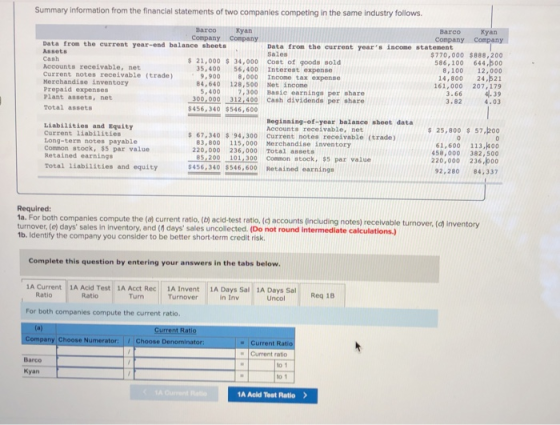Click Barco cash value $21,000
This screenshot has height=425, width=560.
204,61
